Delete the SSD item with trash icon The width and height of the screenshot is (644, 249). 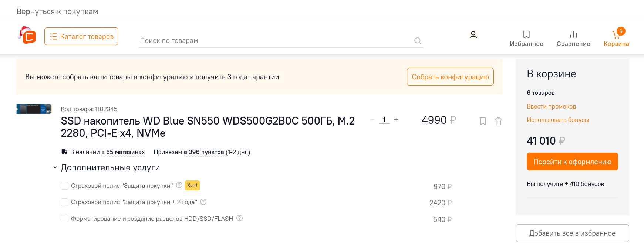tap(498, 121)
